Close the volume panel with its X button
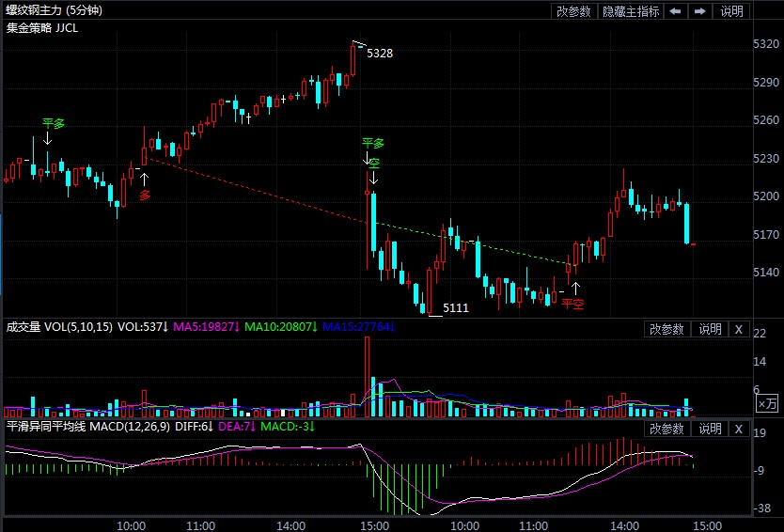Screen dimensions: 784x532 click(739, 329)
